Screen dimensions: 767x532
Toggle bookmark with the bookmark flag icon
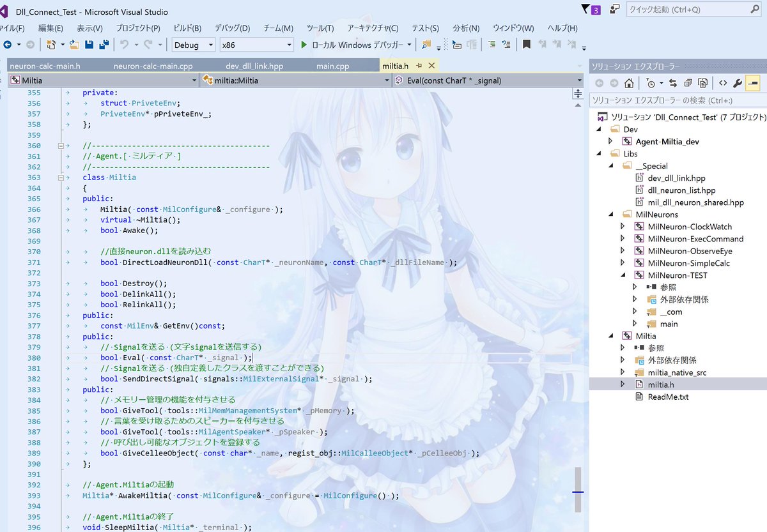(x=527, y=45)
